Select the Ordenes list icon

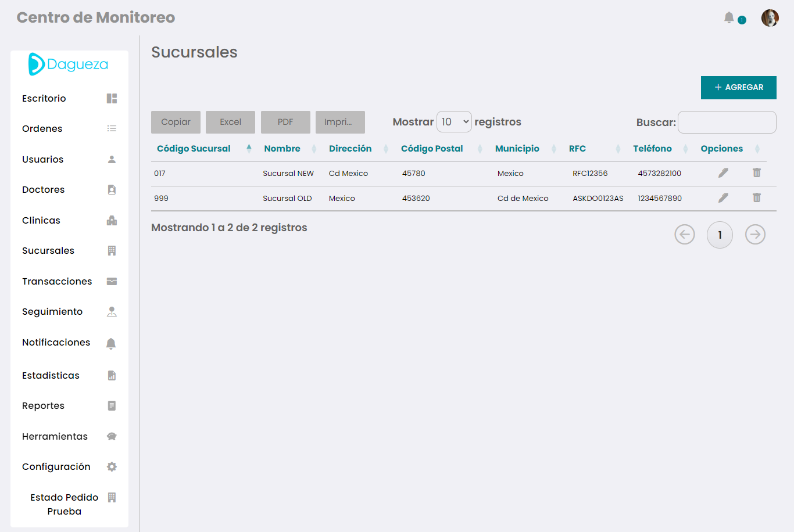[x=110, y=128]
